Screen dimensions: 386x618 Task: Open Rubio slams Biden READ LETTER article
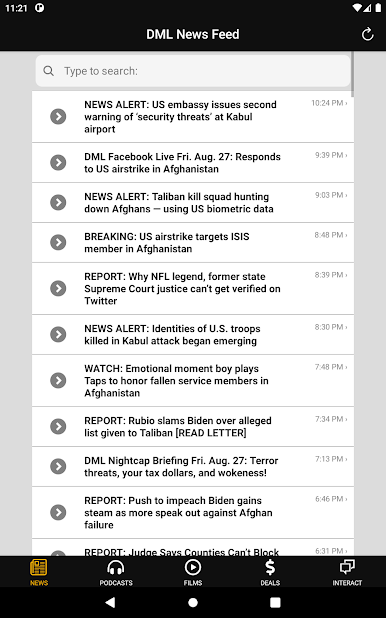tap(193, 427)
